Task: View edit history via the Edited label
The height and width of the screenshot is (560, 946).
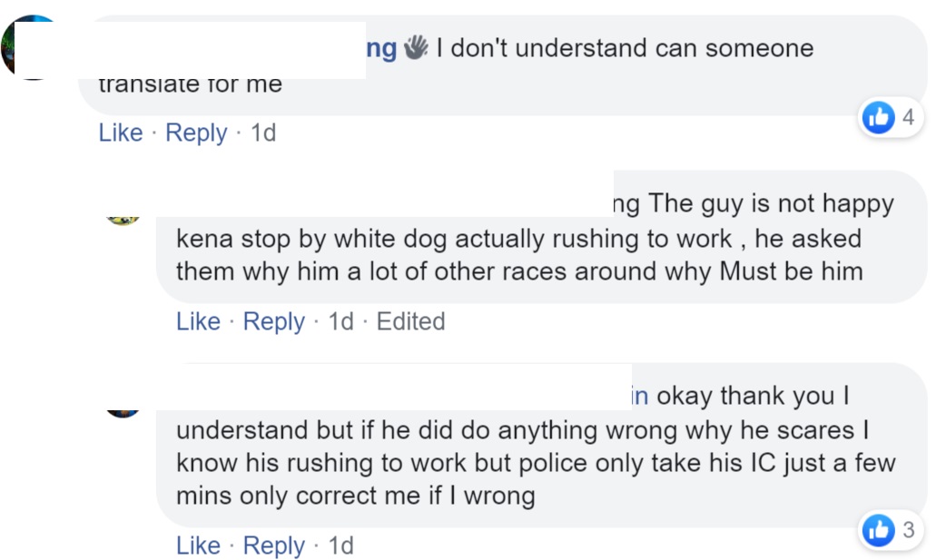Action: pyautogui.click(x=411, y=321)
